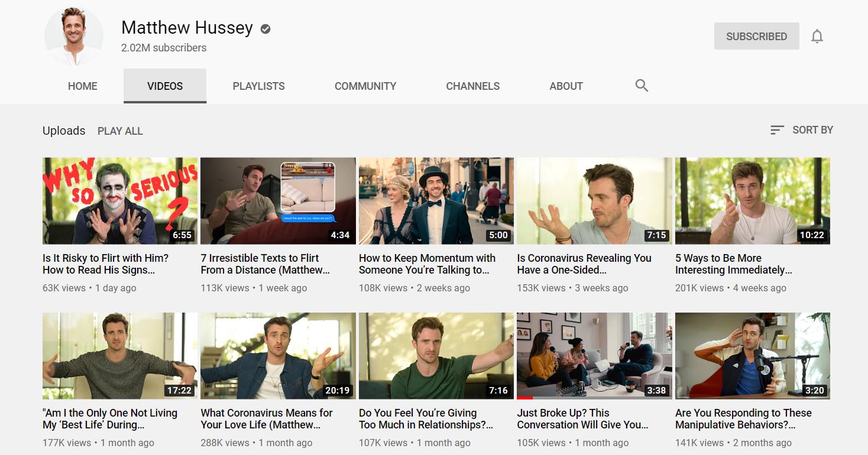Open title 'What Coronavirus Means for Your Love Life'
868x455 pixels.
click(x=267, y=419)
